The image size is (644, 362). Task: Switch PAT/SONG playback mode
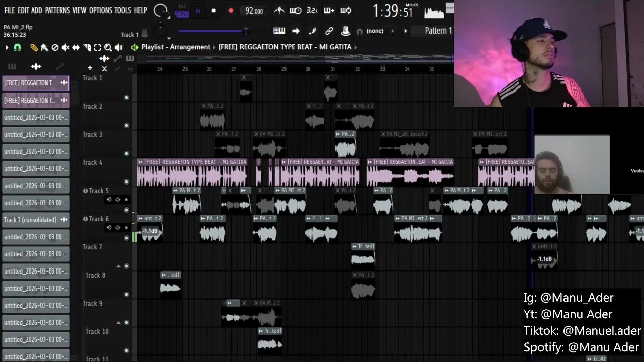(x=182, y=11)
